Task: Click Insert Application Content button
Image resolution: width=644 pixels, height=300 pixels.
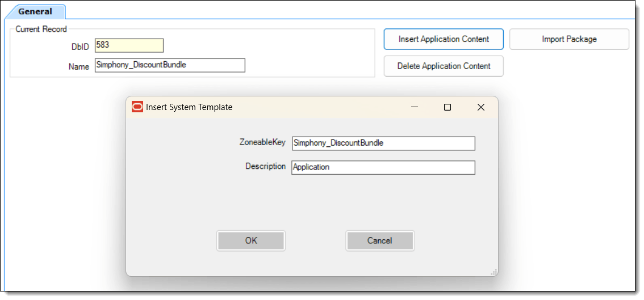Action: [x=444, y=39]
